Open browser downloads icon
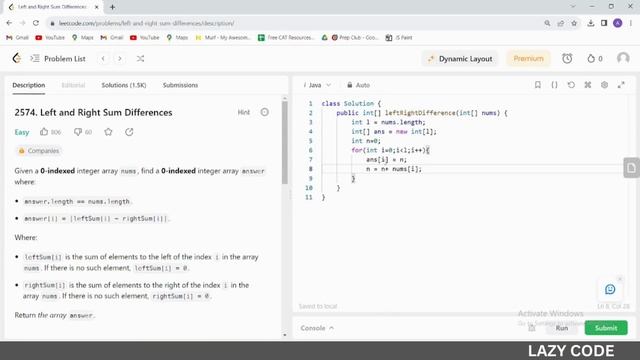The image size is (640, 360). 591,23
